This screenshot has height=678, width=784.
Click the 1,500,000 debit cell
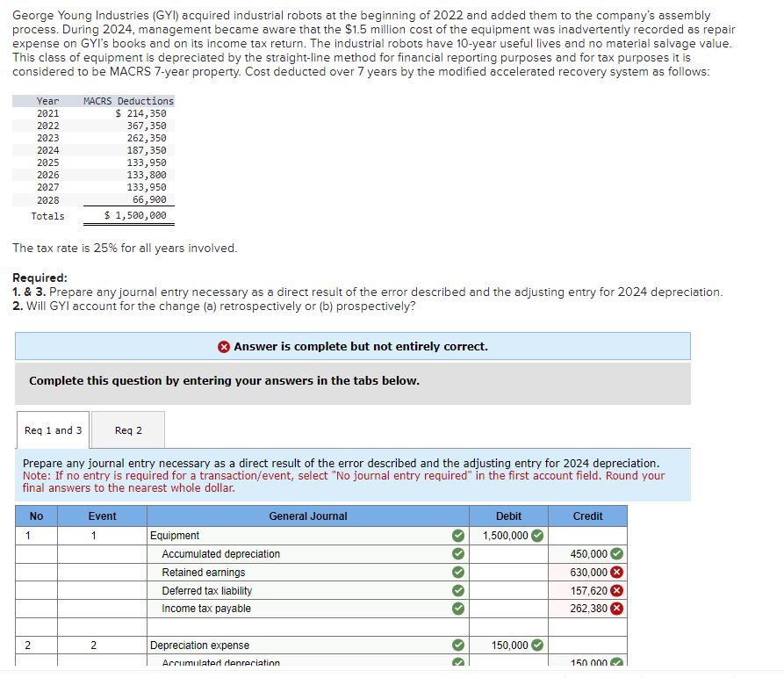[x=508, y=536]
